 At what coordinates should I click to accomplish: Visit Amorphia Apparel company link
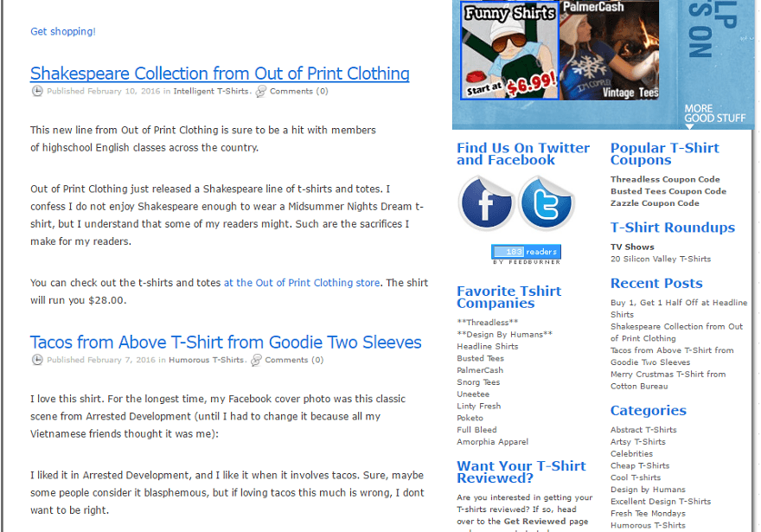point(492,442)
